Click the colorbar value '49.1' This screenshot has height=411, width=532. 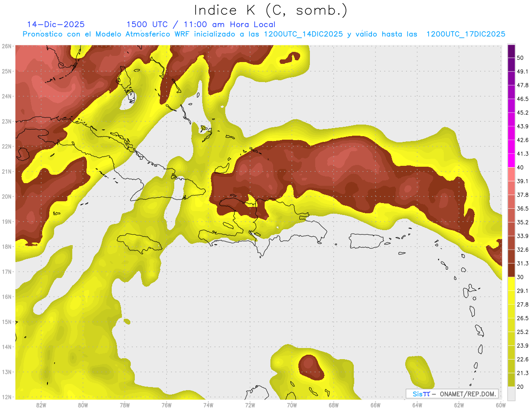pyautogui.click(x=523, y=71)
